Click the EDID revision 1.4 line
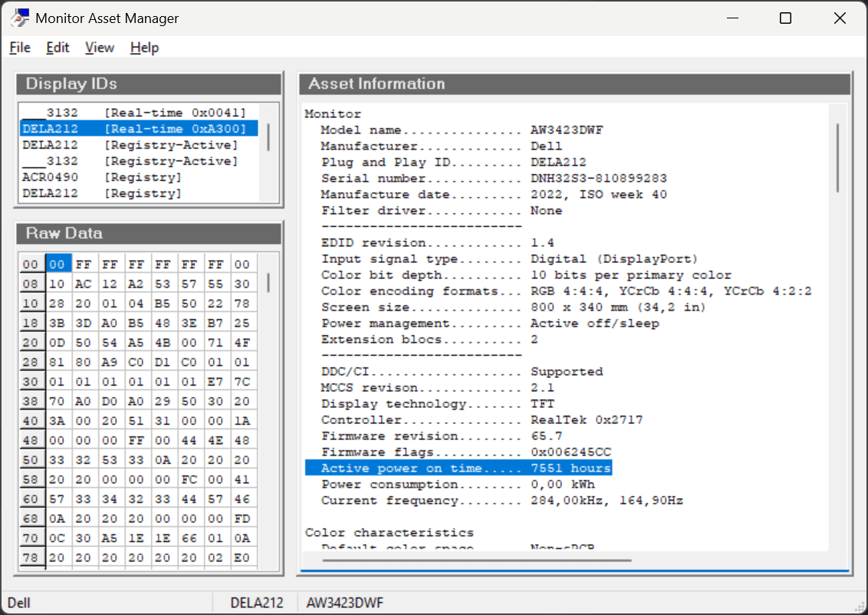This screenshot has height=615, width=868. click(437, 242)
